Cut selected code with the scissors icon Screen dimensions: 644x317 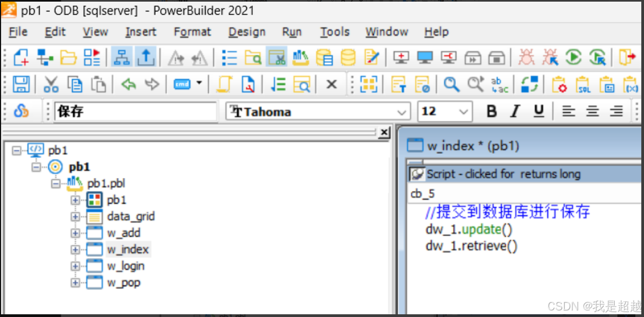(52, 84)
